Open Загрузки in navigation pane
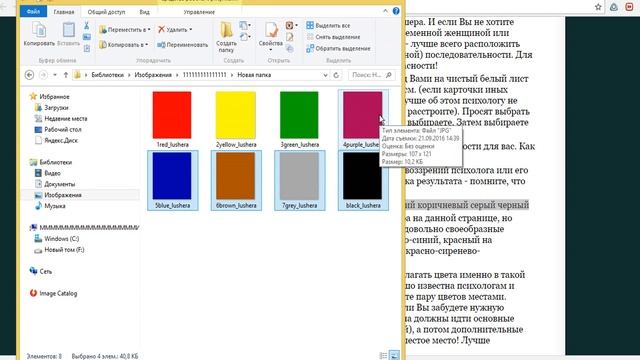640x360 pixels. click(56, 108)
